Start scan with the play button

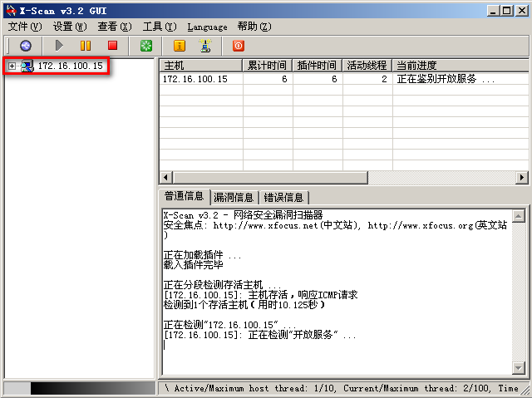[59, 46]
